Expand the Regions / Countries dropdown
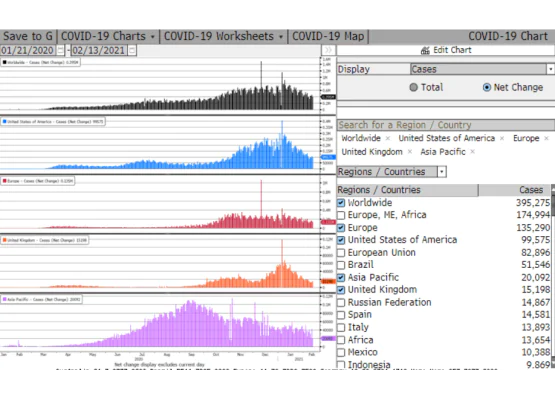The image size is (555, 400). pyautogui.click(x=441, y=172)
